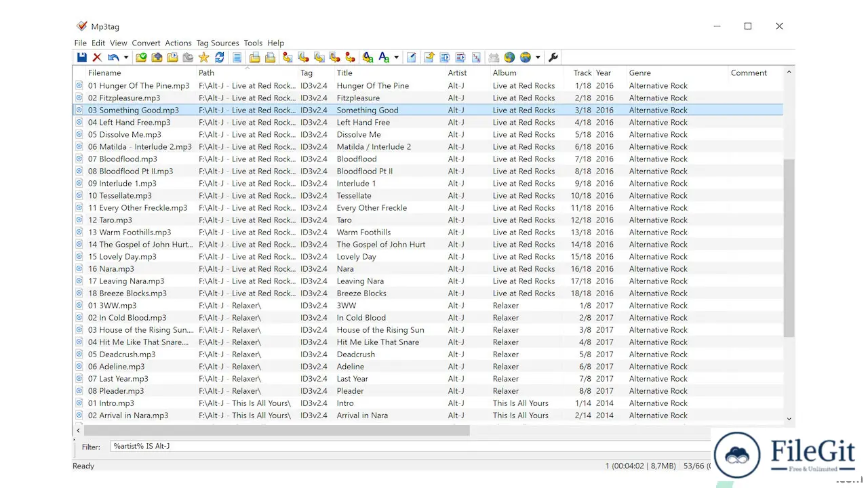Click the Quick Actions letters icon
Image resolution: width=868 pixels, height=488 pixels.
coord(384,58)
